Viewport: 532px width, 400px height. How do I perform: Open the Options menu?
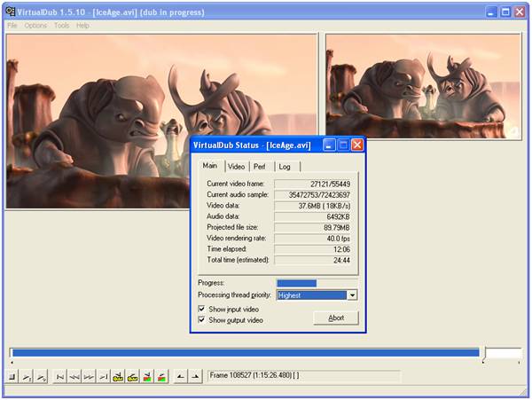tap(35, 26)
